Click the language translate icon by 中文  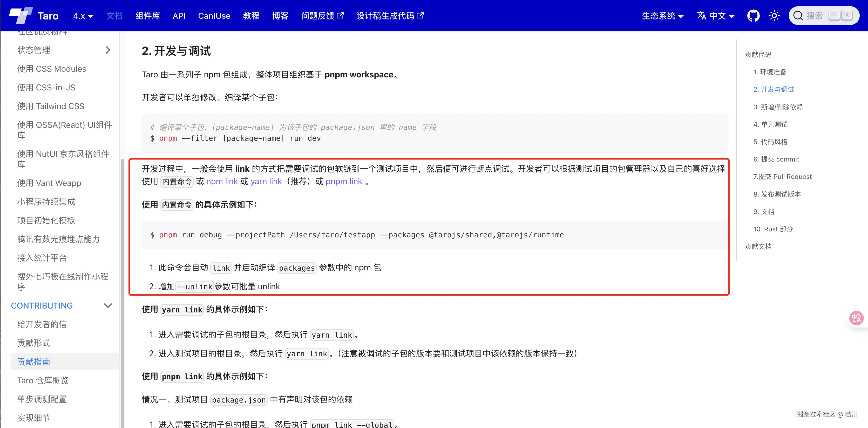click(x=701, y=16)
